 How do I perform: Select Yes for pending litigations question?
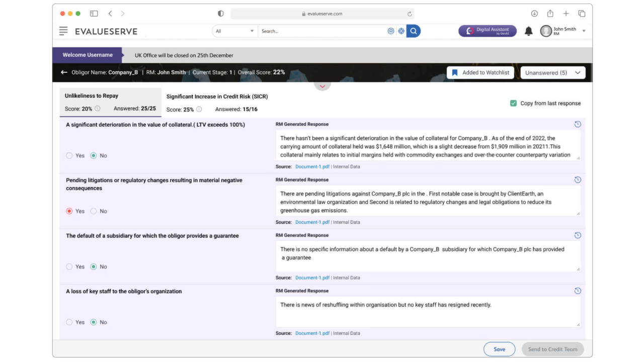tap(69, 211)
